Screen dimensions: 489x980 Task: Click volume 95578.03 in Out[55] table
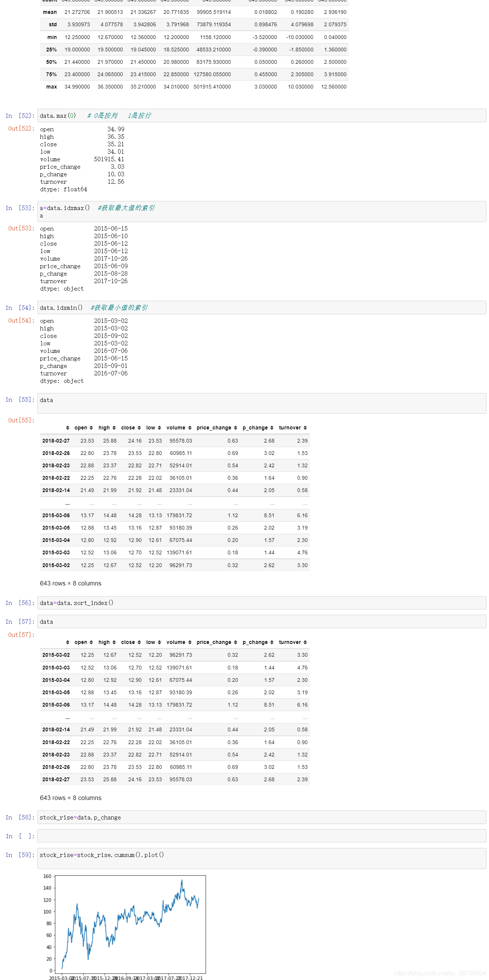[181, 441]
